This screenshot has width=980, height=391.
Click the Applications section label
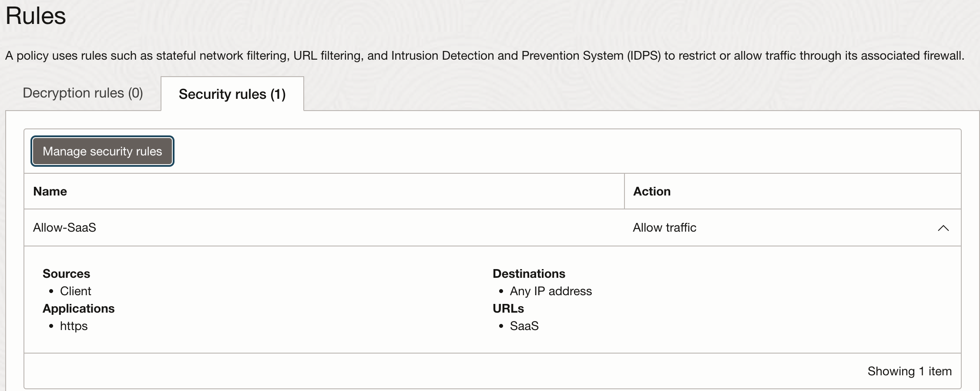(78, 308)
